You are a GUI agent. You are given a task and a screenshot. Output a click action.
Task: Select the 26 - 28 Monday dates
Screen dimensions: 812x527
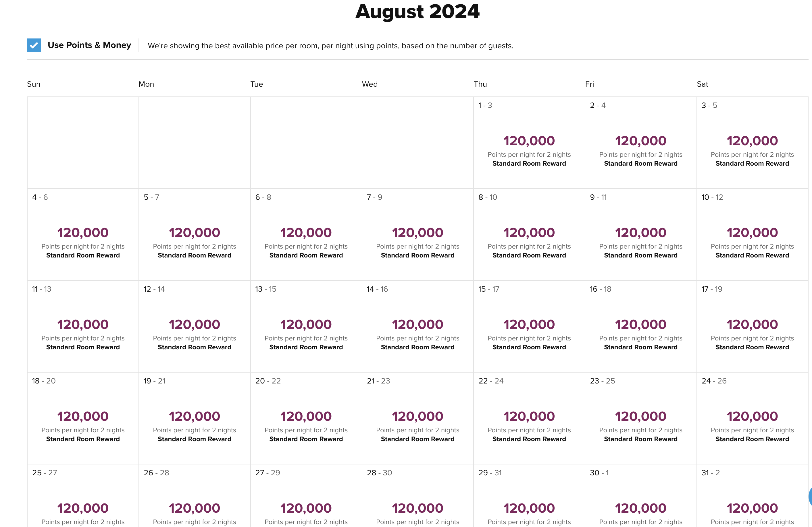(195, 496)
